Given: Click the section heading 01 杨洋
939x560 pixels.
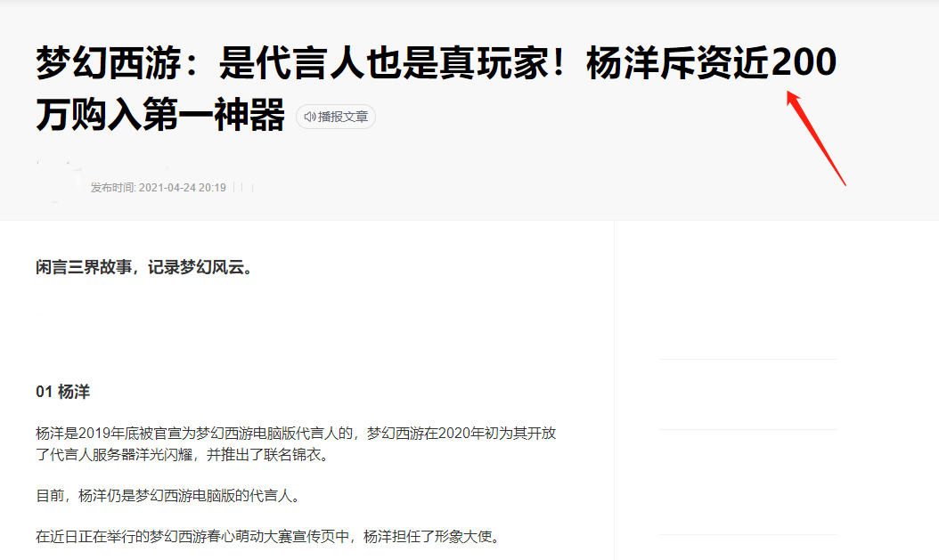Looking at the screenshot, I should pyautogui.click(x=63, y=392).
